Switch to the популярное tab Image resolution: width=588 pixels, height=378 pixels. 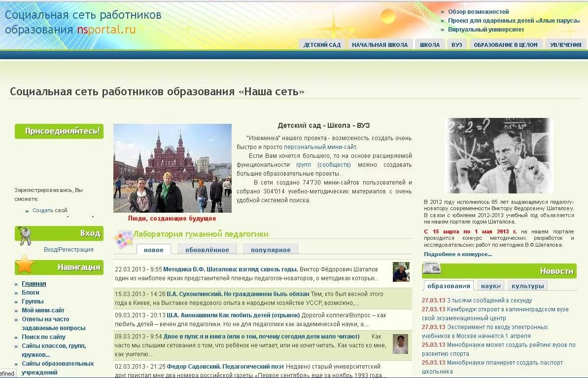270,249
